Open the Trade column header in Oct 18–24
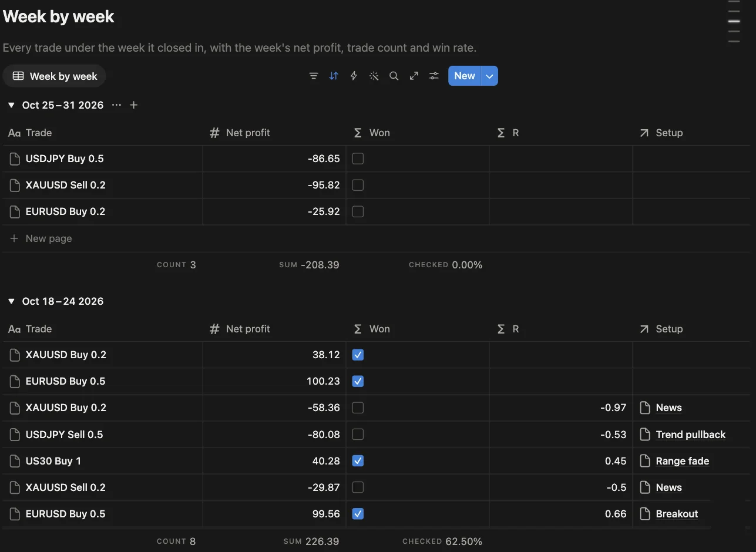Image resolution: width=756 pixels, height=552 pixels. pos(103,329)
